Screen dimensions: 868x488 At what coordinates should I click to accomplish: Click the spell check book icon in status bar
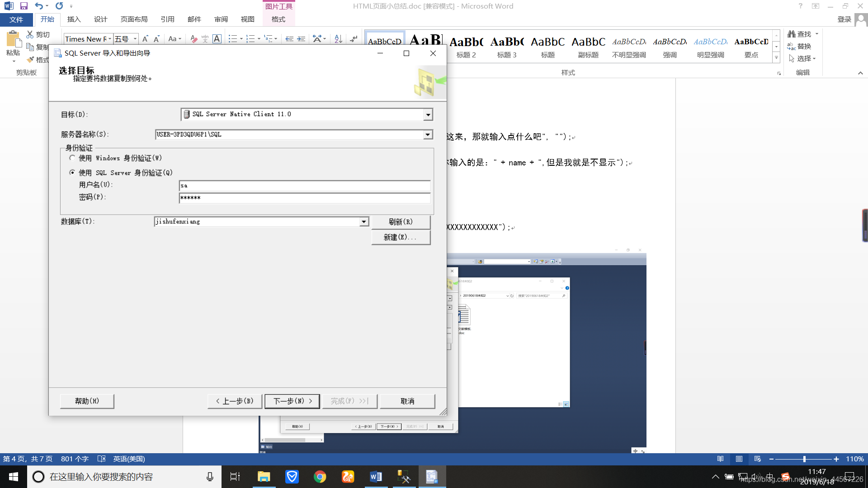click(102, 459)
